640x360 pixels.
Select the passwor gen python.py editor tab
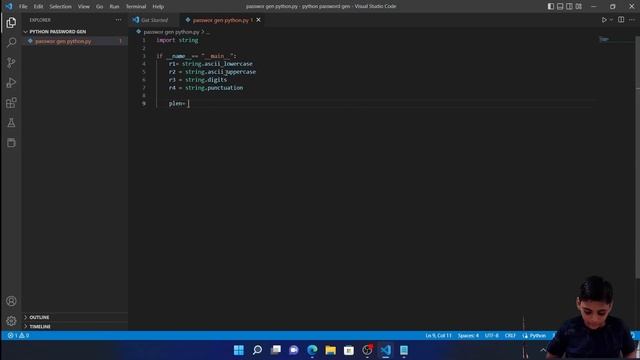pyautogui.click(x=221, y=20)
